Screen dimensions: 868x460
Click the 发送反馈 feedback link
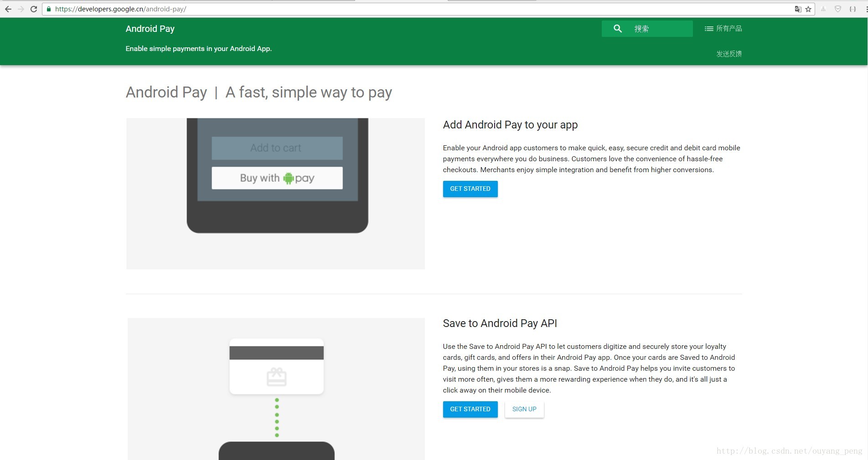tap(729, 54)
